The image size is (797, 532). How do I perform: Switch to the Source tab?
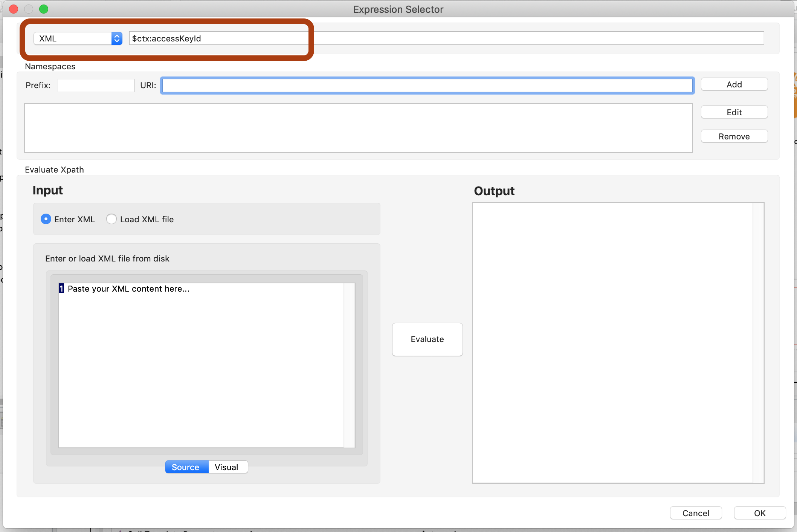click(186, 467)
